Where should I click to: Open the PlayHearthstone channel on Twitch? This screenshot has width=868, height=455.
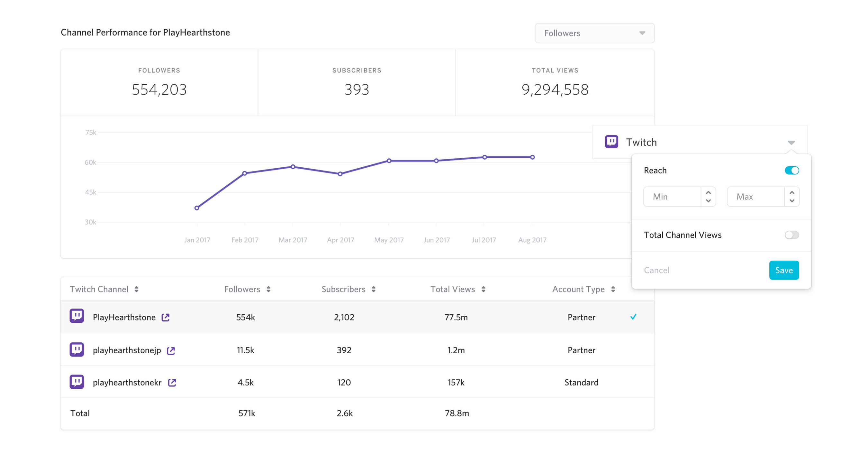166,317
